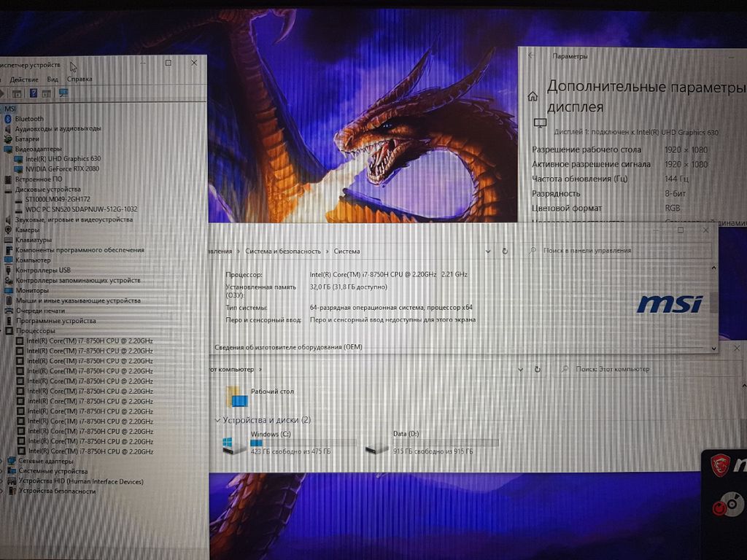Click the blue help question-mark toolbar icon
747x560 pixels.
click(x=34, y=93)
